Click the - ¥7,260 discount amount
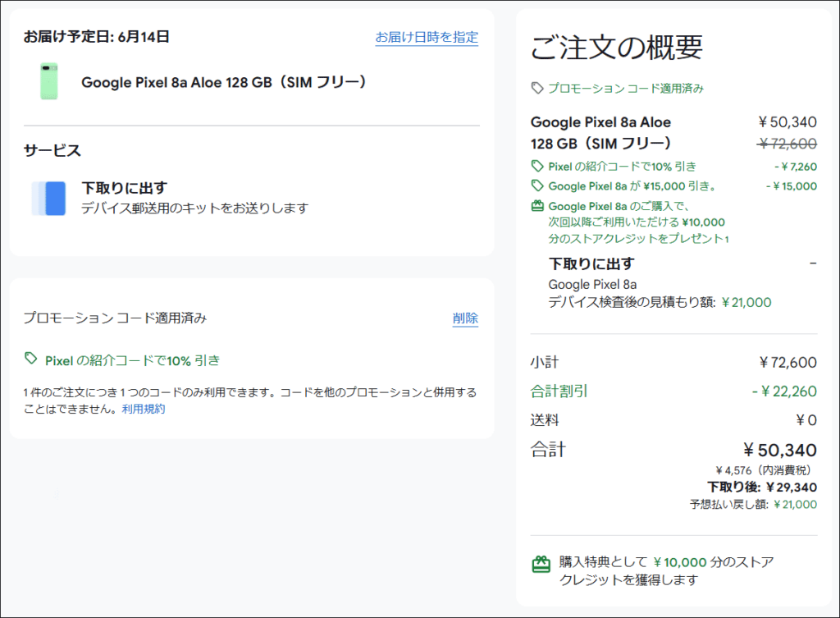This screenshot has width=840, height=618. [x=796, y=167]
